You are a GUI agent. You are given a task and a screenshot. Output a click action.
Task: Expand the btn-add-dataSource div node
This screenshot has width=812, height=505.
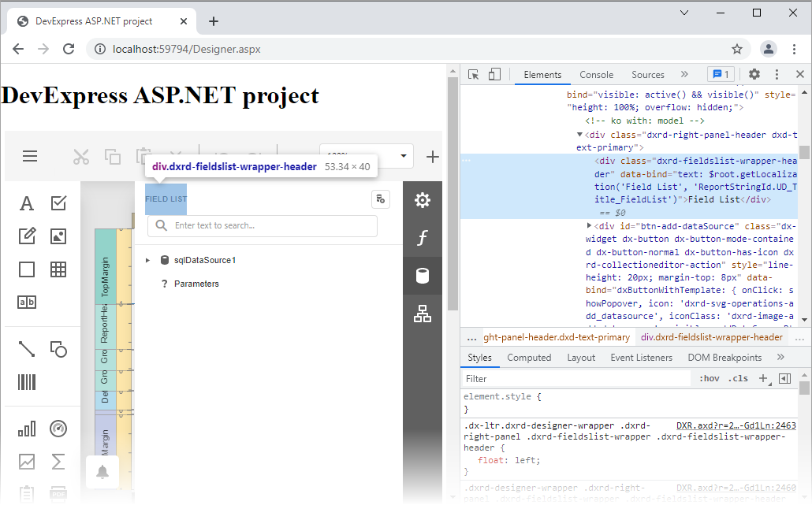(589, 225)
